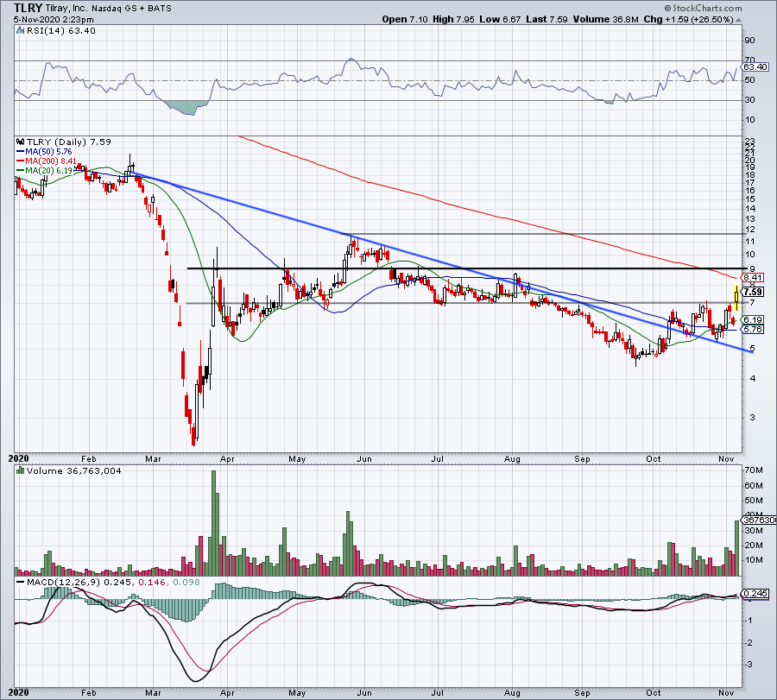Click the tallest volume bar in late March

(x=214, y=523)
